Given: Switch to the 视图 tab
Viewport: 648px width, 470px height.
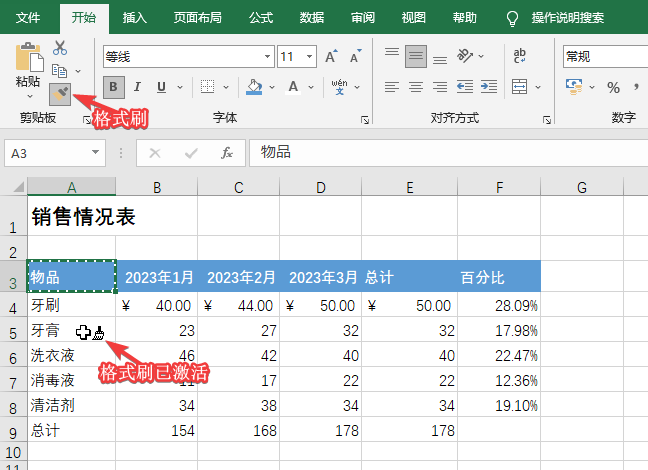Looking at the screenshot, I should tap(413, 17).
